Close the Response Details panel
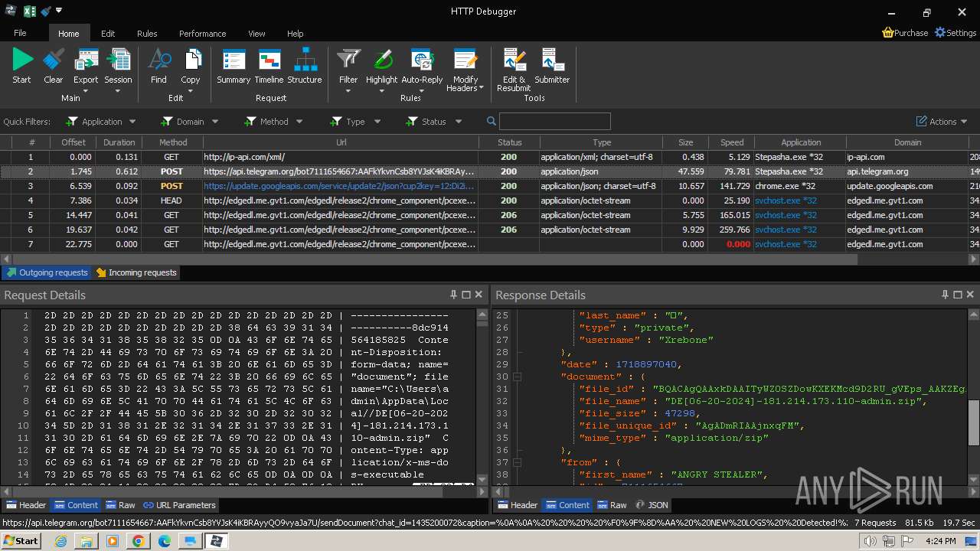Screen dimensions: 980x551 pos(971,295)
